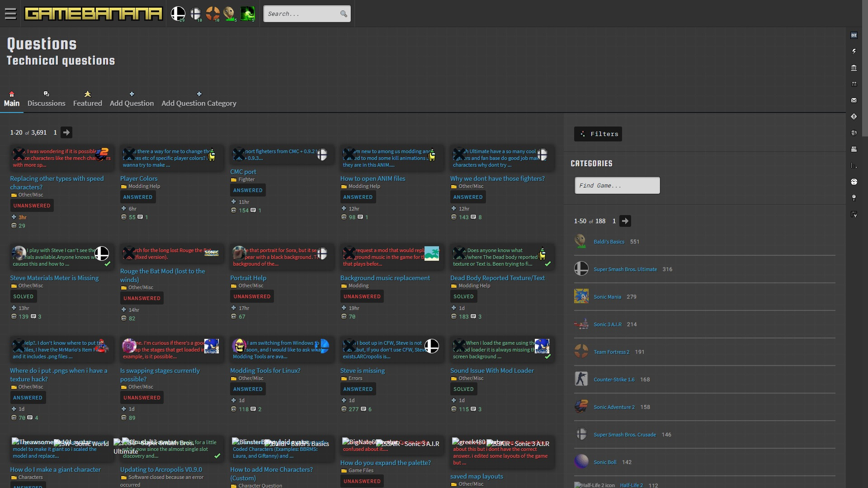
Task: Open the Featured tab
Action: (x=87, y=103)
